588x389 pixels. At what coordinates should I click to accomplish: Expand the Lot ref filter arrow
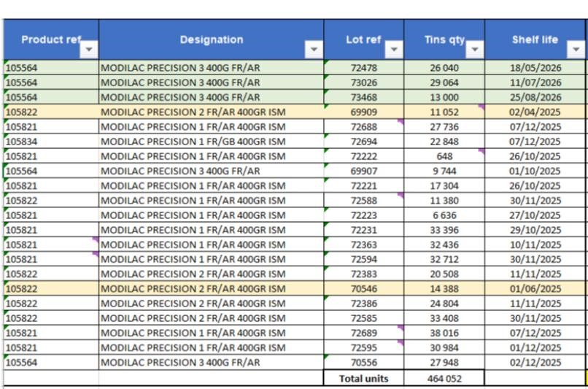click(394, 50)
